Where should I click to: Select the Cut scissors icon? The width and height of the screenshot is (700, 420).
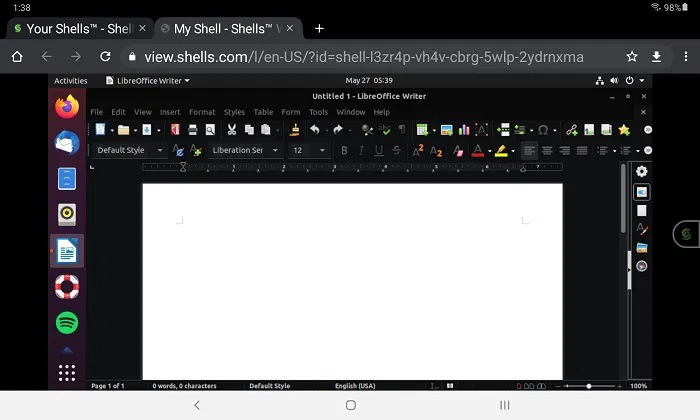[x=232, y=130]
